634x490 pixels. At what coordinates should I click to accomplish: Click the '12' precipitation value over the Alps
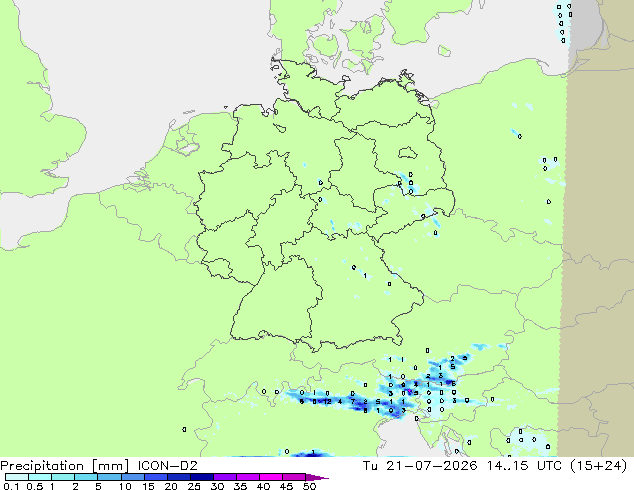point(328,401)
